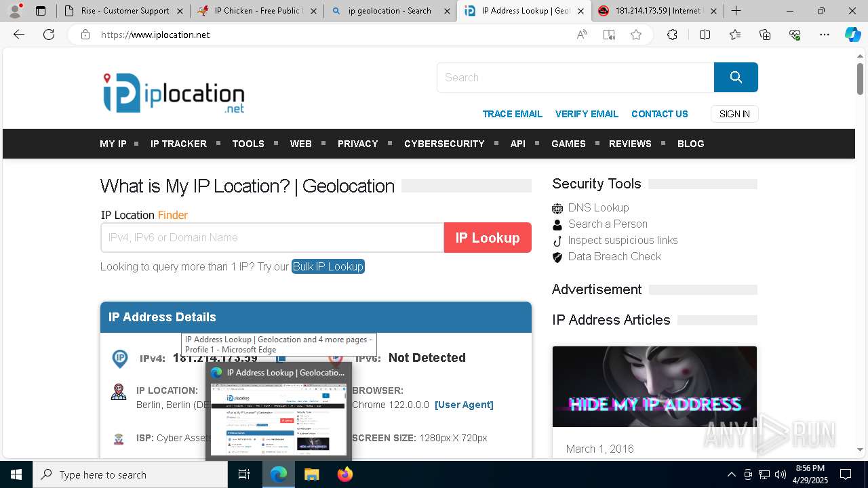868x488 pixels.
Task: Activate the Read aloud icon
Action: click(x=582, y=35)
